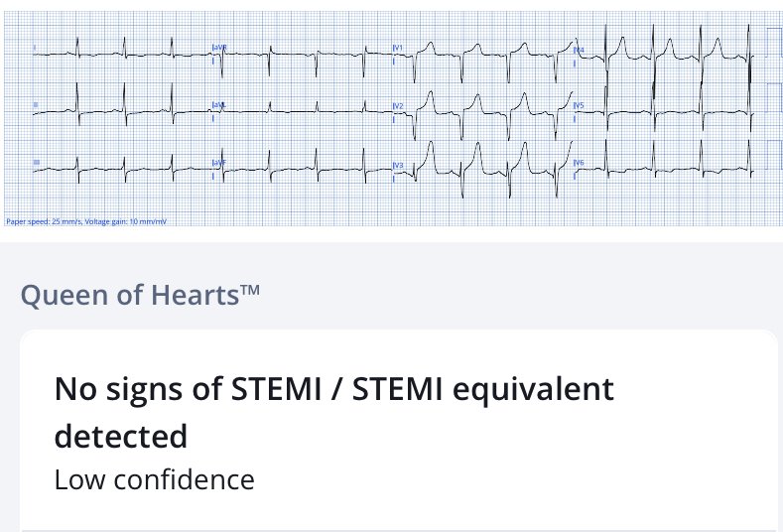Viewport: 783px width, 532px height.
Task: Select the aVF lead label
Action: point(218,162)
